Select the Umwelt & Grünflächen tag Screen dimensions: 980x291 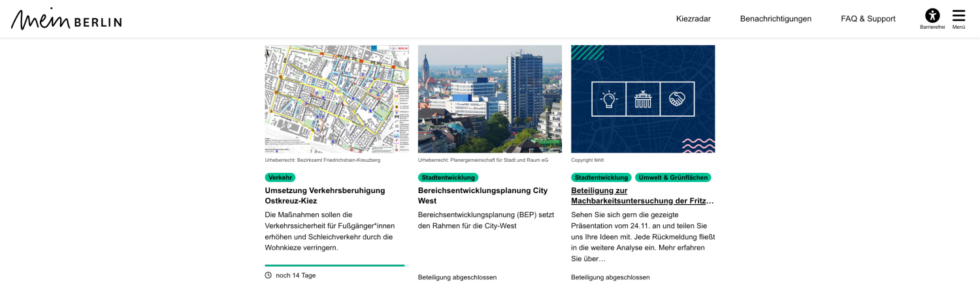pos(673,177)
